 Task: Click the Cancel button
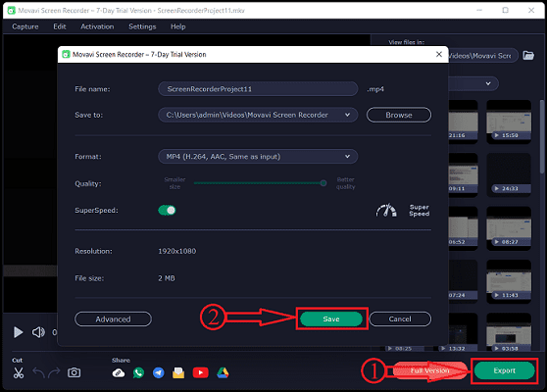click(400, 318)
